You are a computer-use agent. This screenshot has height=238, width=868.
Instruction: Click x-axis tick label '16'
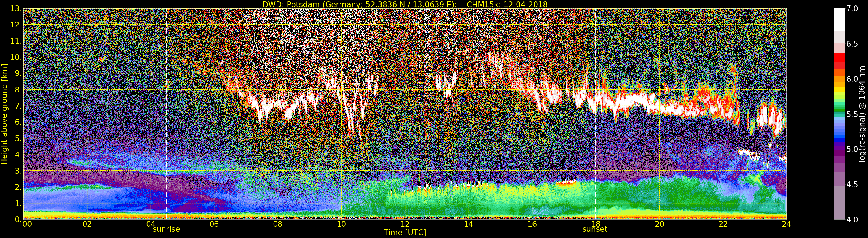(x=532, y=224)
